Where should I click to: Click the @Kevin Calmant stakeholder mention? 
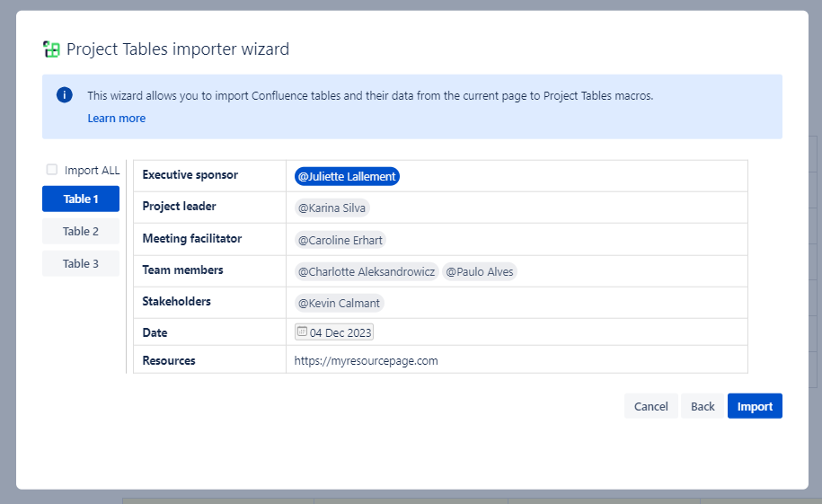340,303
